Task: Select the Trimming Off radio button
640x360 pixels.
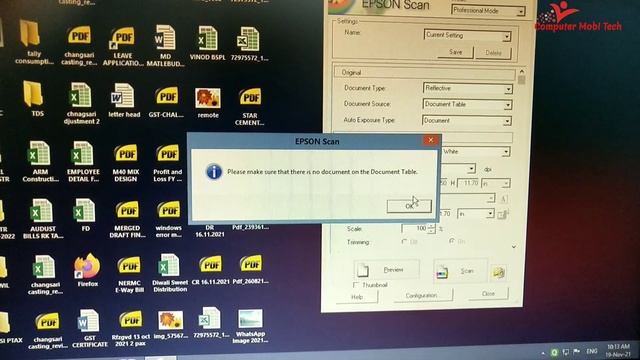Action: pyautogui.click(x=404, y=242)
